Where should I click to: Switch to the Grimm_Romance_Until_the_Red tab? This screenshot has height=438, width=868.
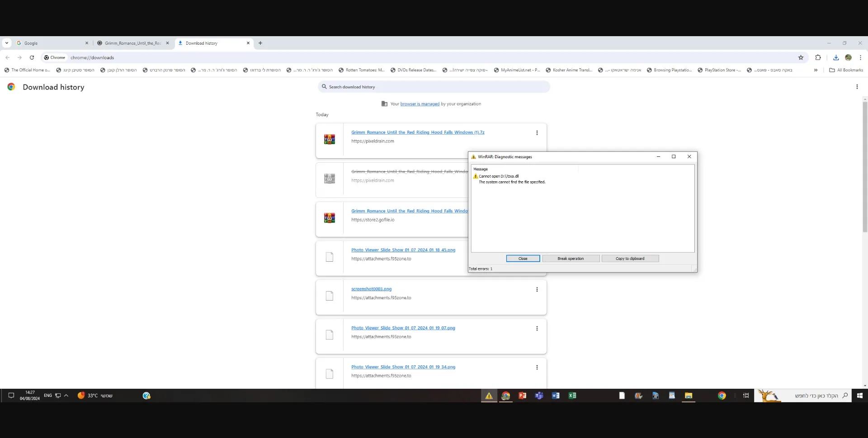click(x=131, y=43)
